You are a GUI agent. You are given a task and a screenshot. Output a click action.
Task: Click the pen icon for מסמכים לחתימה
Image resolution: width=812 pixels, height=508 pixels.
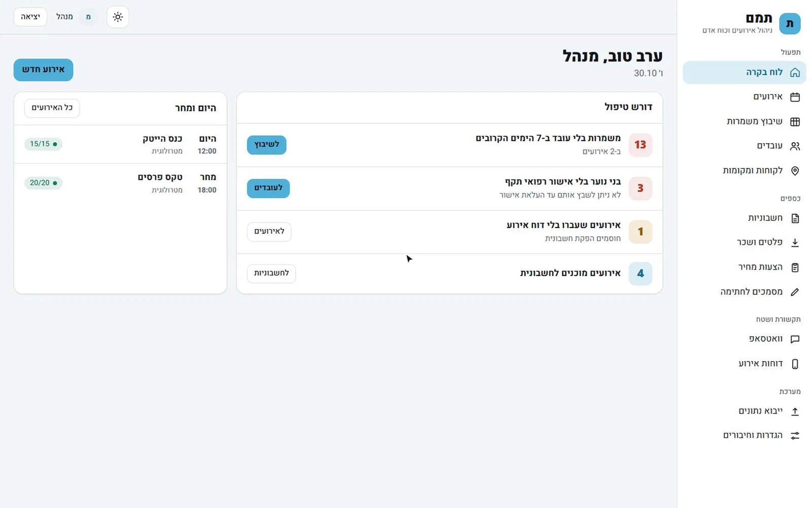795,292
